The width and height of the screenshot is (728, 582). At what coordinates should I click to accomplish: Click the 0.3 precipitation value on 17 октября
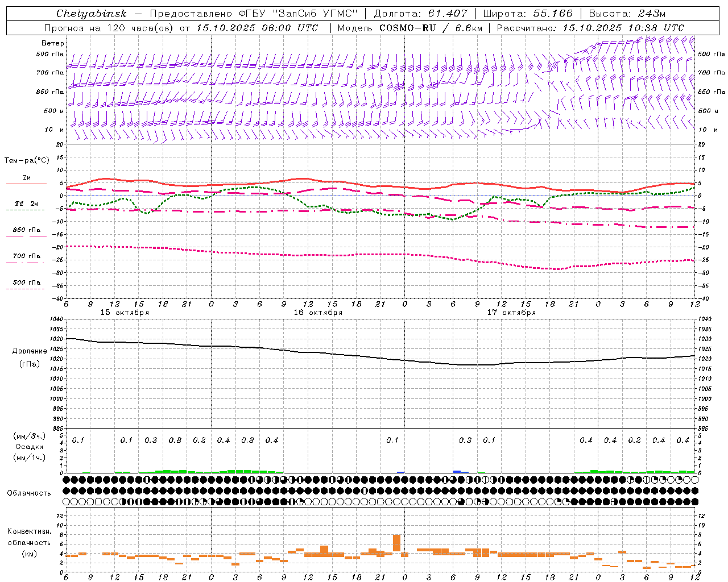pos(465,440)
